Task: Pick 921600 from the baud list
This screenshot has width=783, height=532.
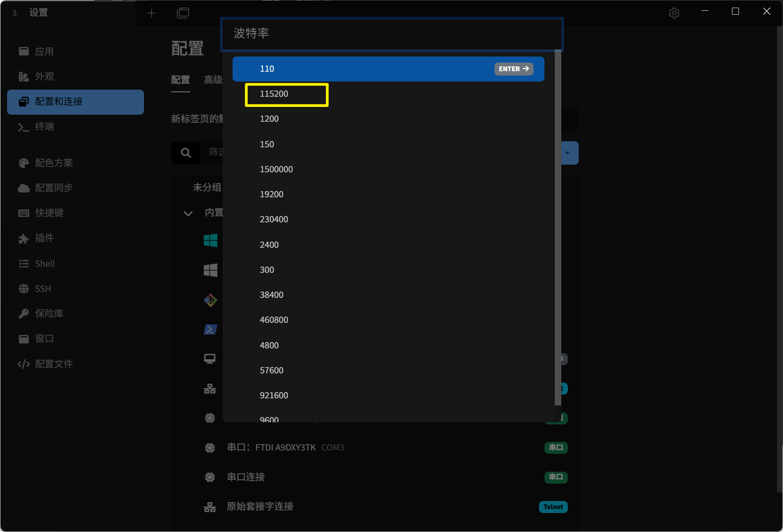Action: (x=274, y=396)
